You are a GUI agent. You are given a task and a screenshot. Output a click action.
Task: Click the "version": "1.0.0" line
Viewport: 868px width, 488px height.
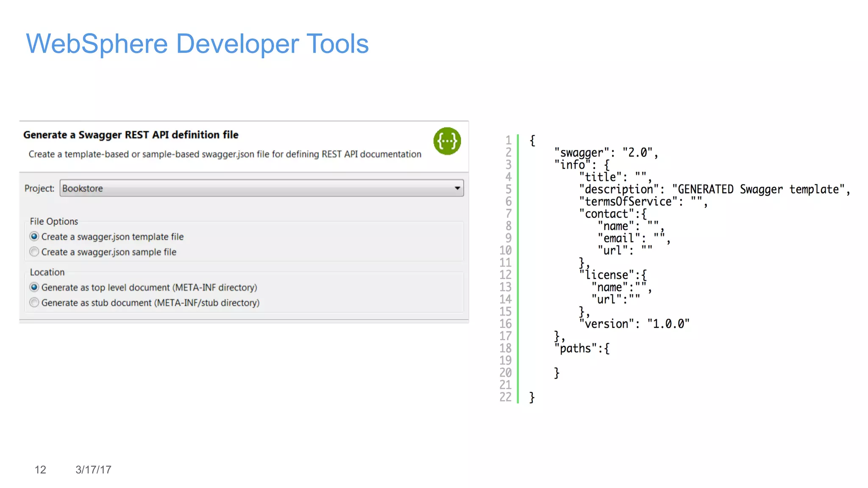pyautogui.click(x=634, y=324)
